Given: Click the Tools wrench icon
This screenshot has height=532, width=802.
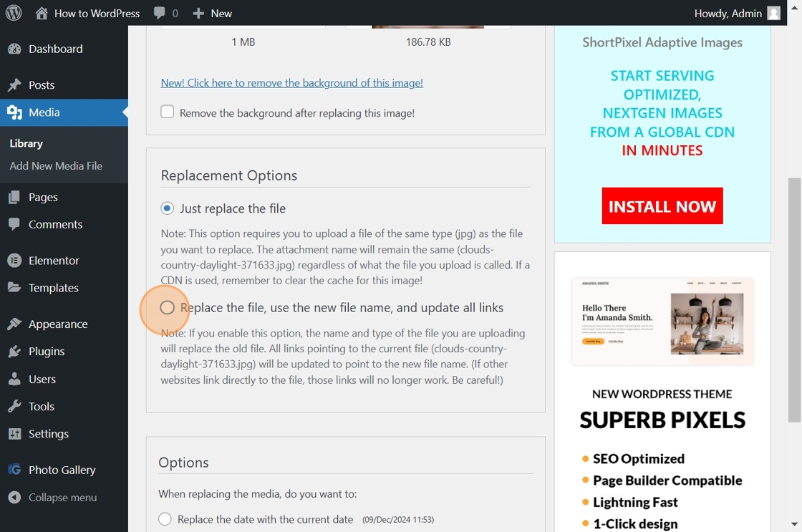Looking at the screenshot, I should point(14,406).
